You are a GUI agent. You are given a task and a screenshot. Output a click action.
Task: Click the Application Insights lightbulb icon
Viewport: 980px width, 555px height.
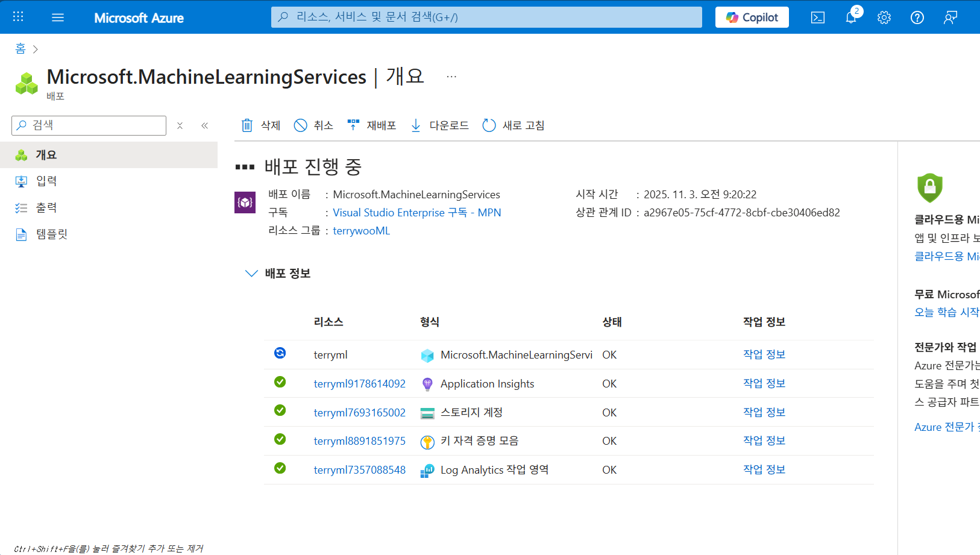(427, 384)
